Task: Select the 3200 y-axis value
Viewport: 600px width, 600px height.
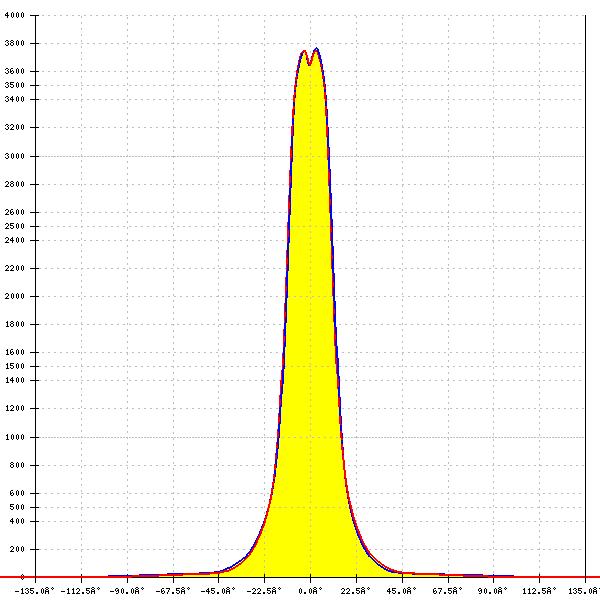Action: click(x=15, y=127)
